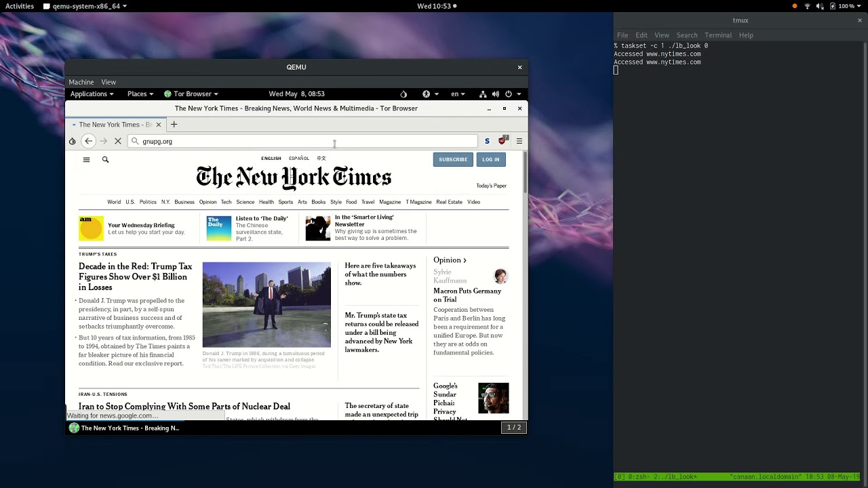
Task: Click the browser forward arrow
Action: [103, 141]
